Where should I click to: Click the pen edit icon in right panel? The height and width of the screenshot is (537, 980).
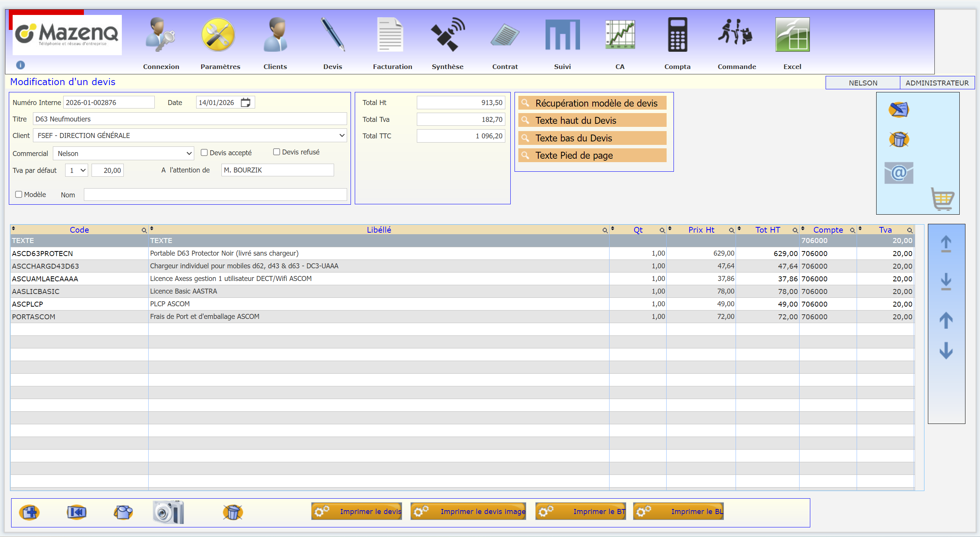(899, 110)
